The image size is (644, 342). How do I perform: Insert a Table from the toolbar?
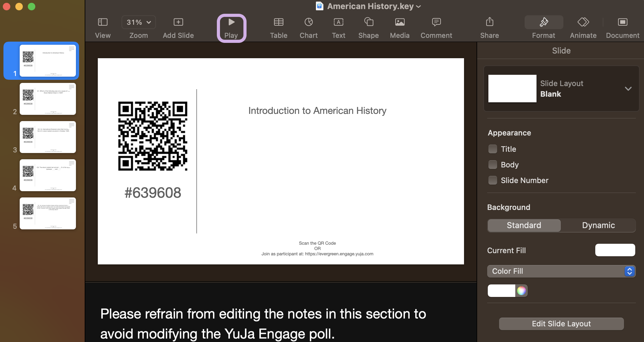[278, 22]
